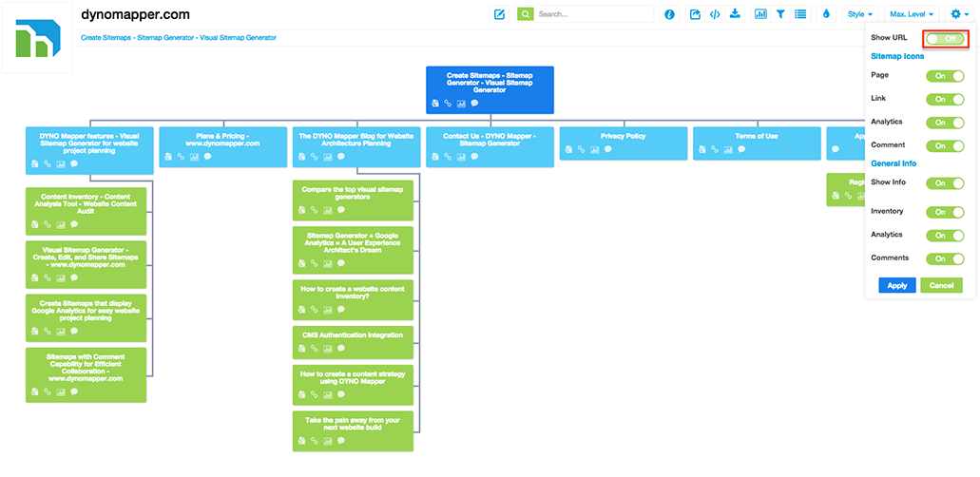
Task: Toggle the Page sitemap icon switch
Action: (945, 76)
